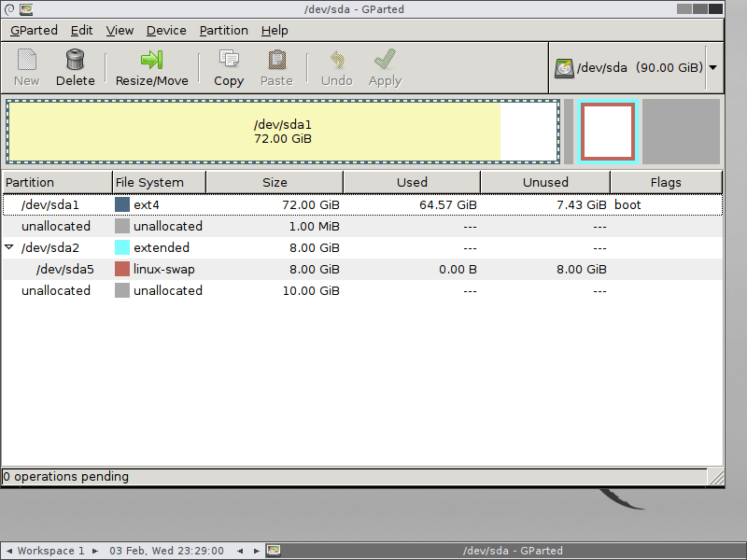Click the Apply operations checkmark icon
The image size is (747, 560).
[384, 67]
